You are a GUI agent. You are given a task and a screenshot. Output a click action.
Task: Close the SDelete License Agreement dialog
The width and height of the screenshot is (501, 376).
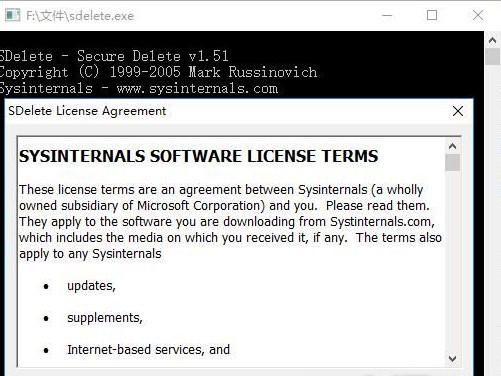(x=458, y=111)
